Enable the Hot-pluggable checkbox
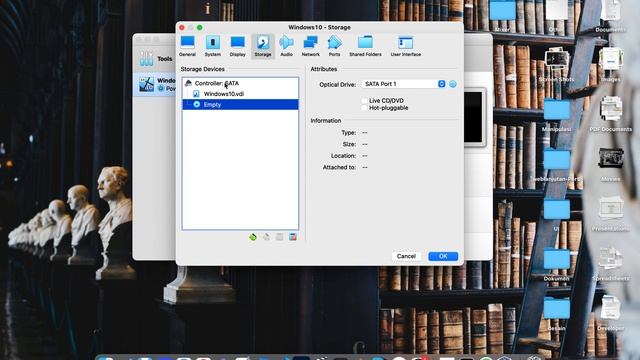Viewport: 640px width, 360px height. pos(364,108)
